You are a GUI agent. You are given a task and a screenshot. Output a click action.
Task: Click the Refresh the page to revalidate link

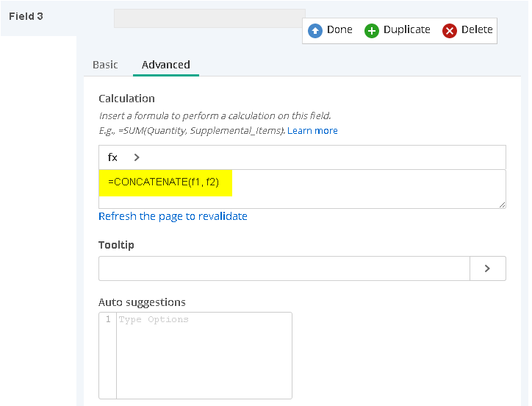click(x=173, y=216)
